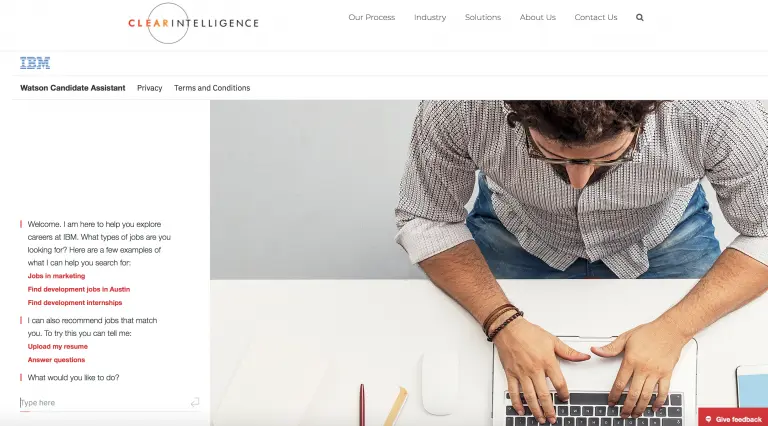The width and height of the screenshot is (768, 426).
Task: Click the Clear Intelligence logo
Action: point(193,23)
